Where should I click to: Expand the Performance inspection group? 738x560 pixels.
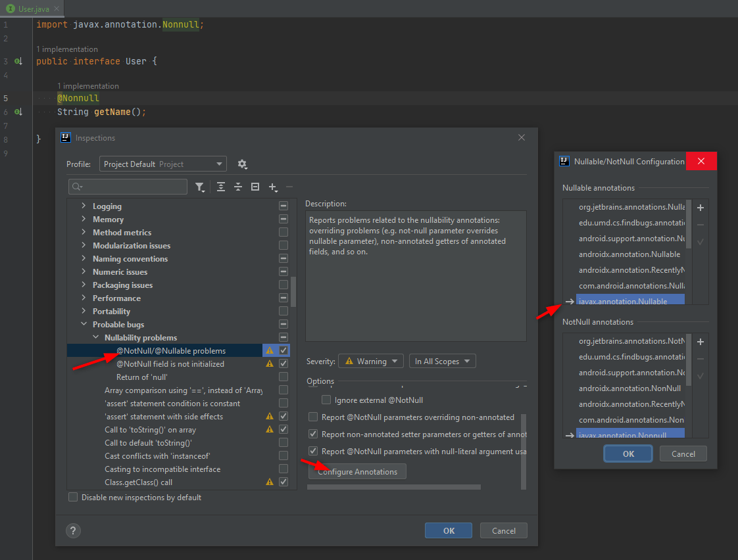click(x=84, y=298)
